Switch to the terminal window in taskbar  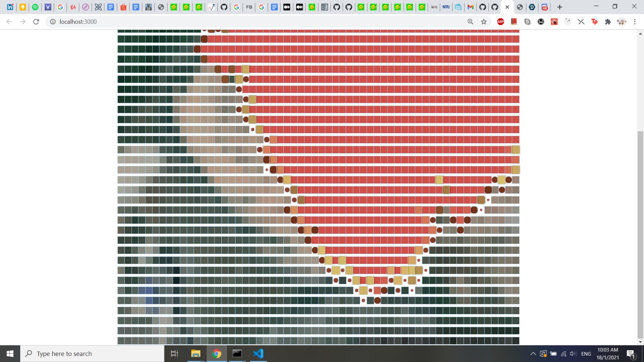[237, 354]
